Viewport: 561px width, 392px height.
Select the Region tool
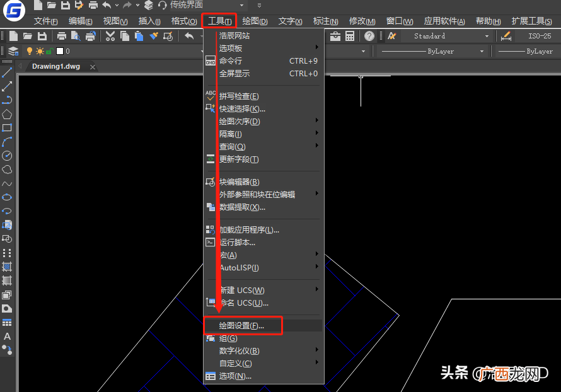click(x=7, y=295)
